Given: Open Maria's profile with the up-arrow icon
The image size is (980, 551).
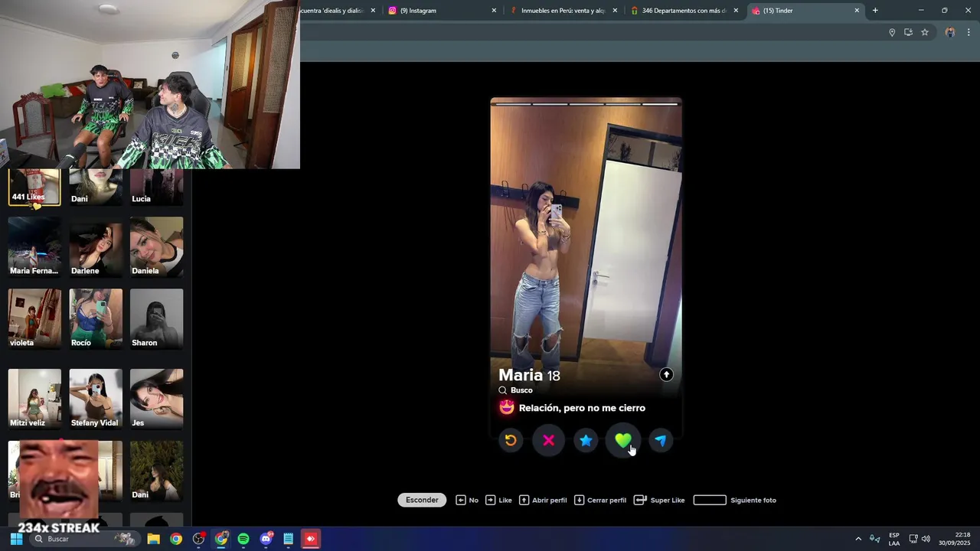Looking at the screenshot, I should click(666, 374).
